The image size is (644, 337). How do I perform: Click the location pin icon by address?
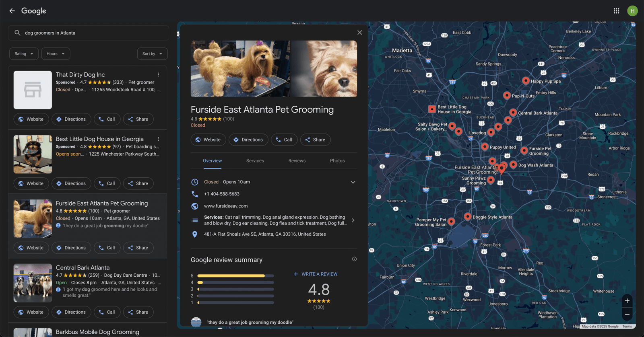(x=195, y=234)
